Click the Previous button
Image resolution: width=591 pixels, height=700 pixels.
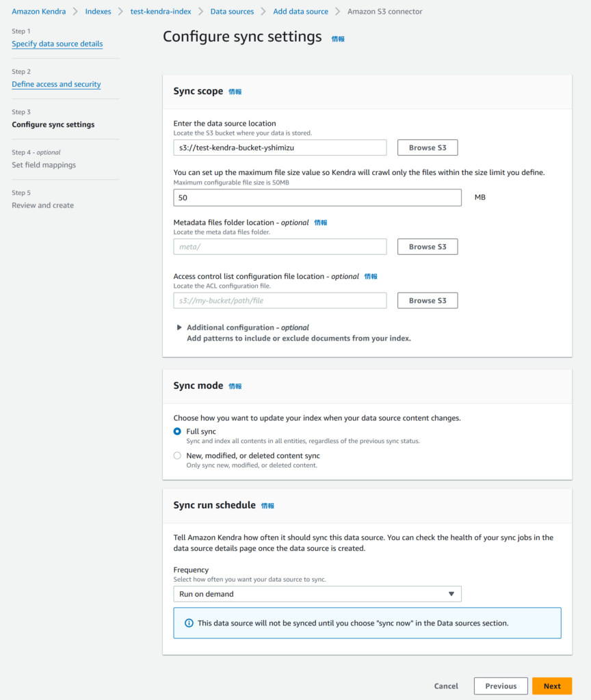501,686
